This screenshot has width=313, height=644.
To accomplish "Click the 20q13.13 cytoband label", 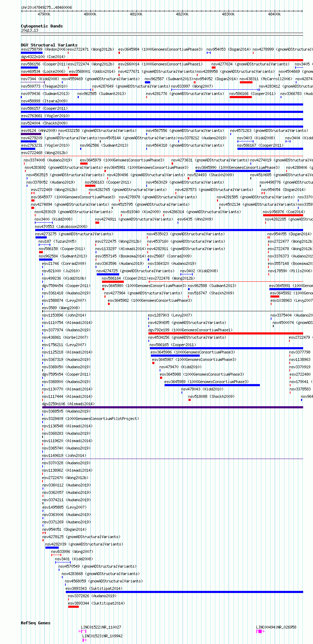I will pos(30,30).
